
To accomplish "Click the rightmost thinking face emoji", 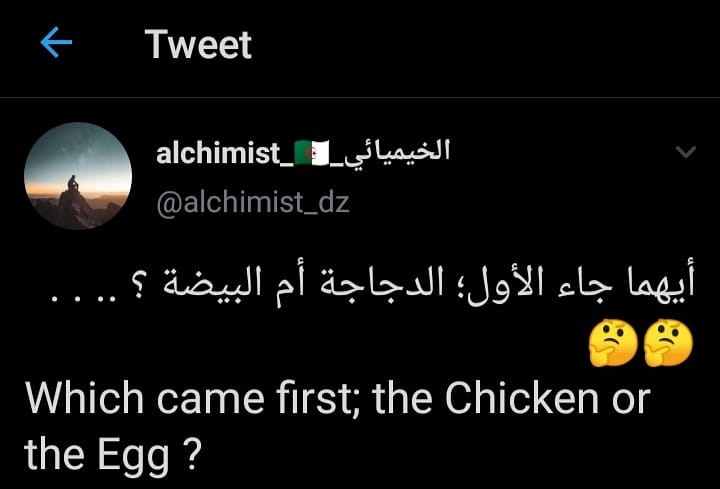I will (668, 343).
